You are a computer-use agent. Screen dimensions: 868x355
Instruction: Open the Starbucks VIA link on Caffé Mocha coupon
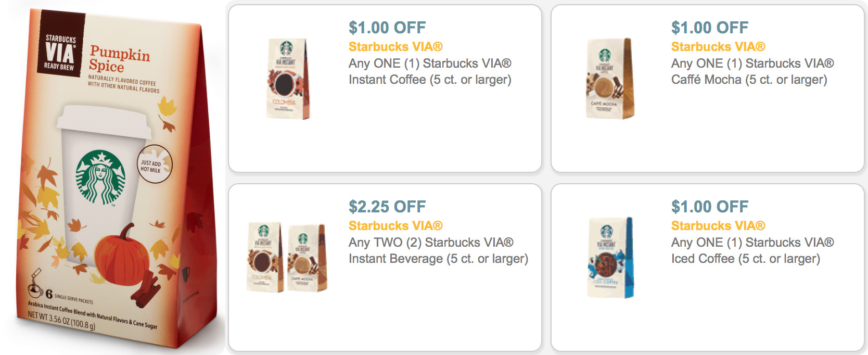tap(718, 46)
